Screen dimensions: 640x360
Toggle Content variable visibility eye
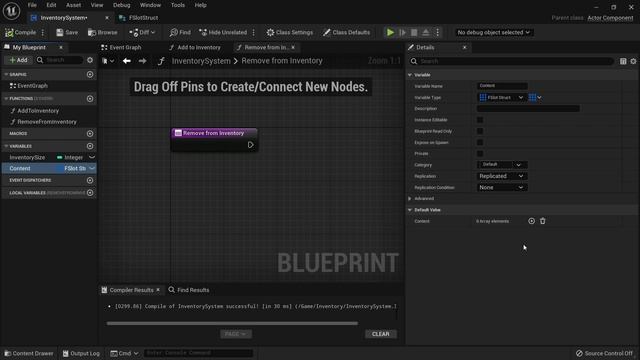coord(92,168)
